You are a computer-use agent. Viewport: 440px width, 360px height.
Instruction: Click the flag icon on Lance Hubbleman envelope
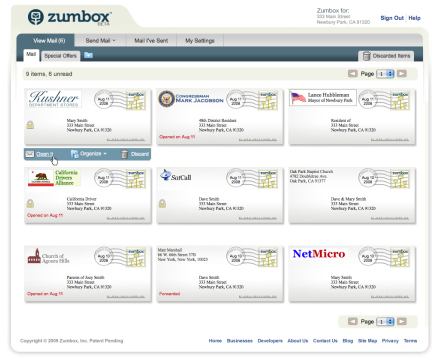(x=298, y=98)
